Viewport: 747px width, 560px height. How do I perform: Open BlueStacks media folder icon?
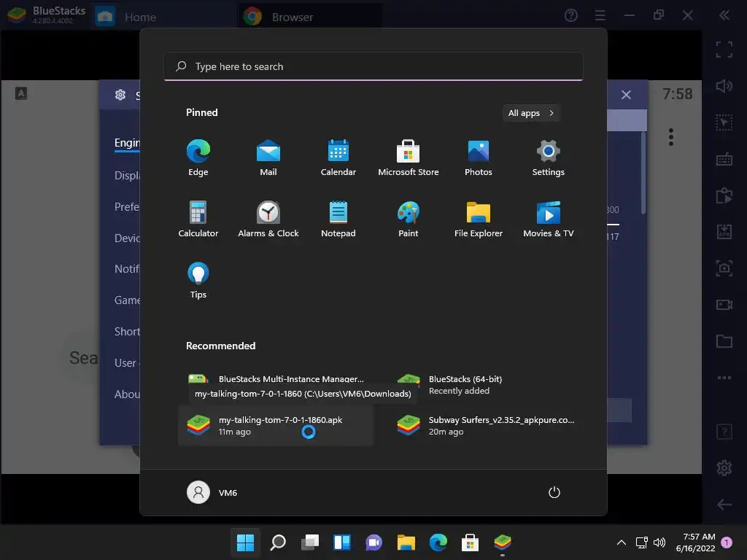point(724,341)
